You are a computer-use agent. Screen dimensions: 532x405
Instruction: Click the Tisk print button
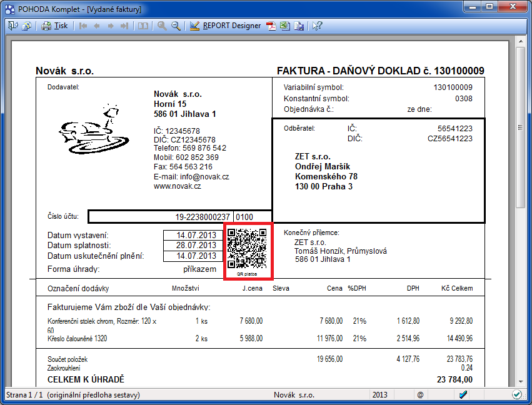pyautogui.click(x=54, y=26)
